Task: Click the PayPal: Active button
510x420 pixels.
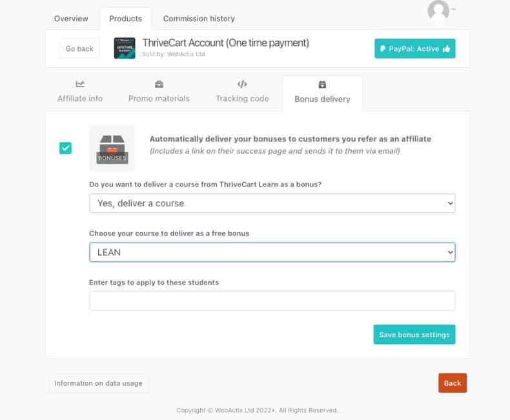Action: [414, 49]
